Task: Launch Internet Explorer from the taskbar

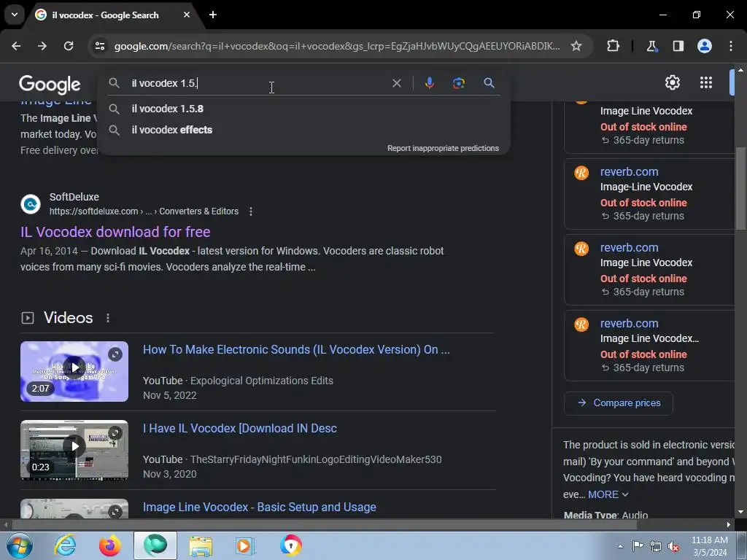Action: pyautogui.click(x=65, y=545)
